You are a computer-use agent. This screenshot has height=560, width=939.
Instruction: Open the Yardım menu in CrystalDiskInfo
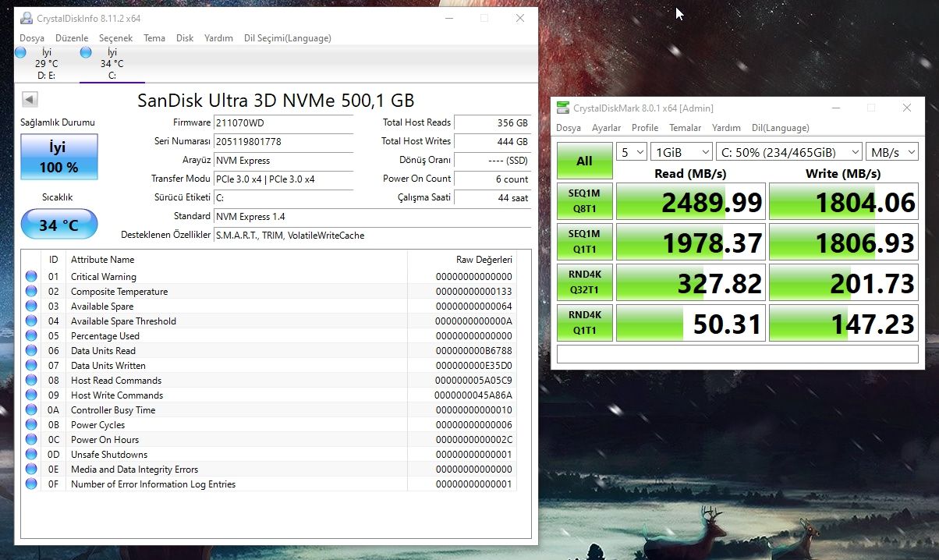pos(218,38)
